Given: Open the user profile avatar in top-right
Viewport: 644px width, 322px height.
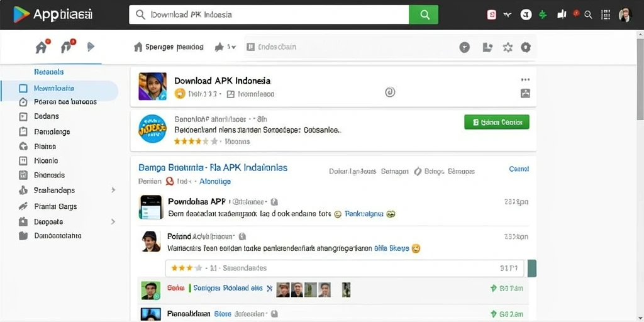Looking at the screenshot, I should [x=625, y=15].
